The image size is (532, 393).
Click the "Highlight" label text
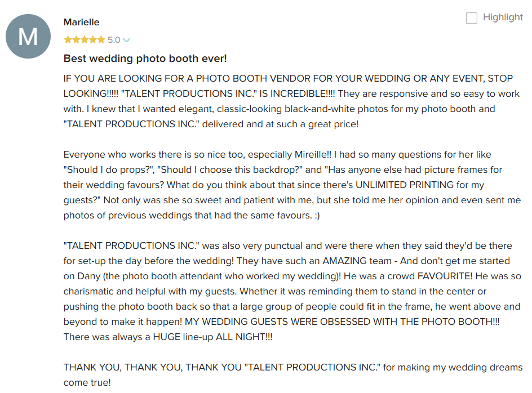pos(503,17)
